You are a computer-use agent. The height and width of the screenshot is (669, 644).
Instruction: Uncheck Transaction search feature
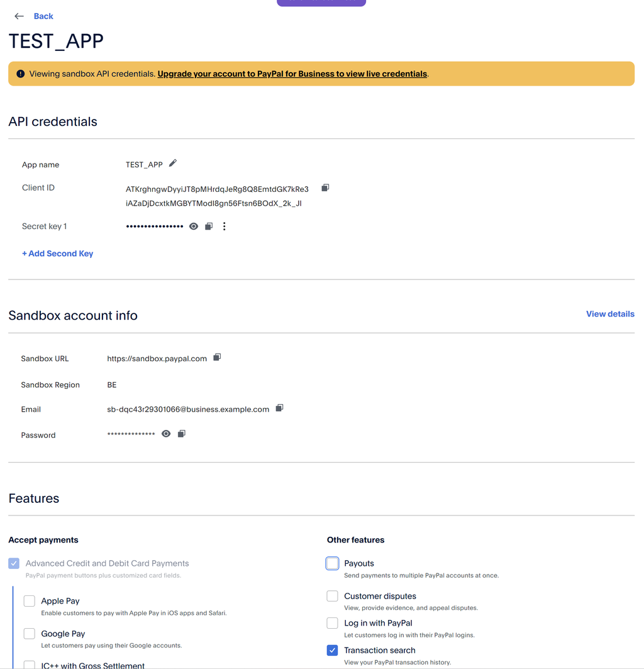[332, 650]
